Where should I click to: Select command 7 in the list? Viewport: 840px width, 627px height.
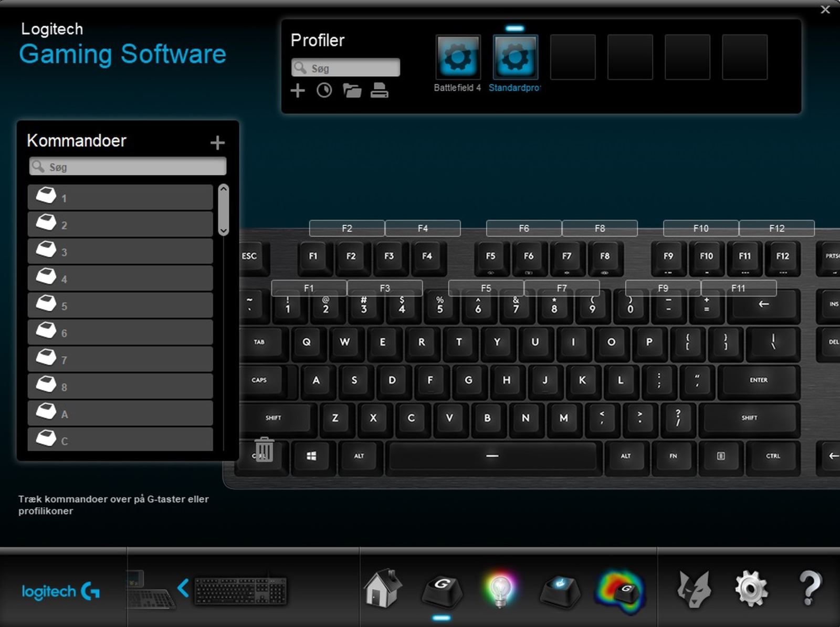(x=120, y=359)
